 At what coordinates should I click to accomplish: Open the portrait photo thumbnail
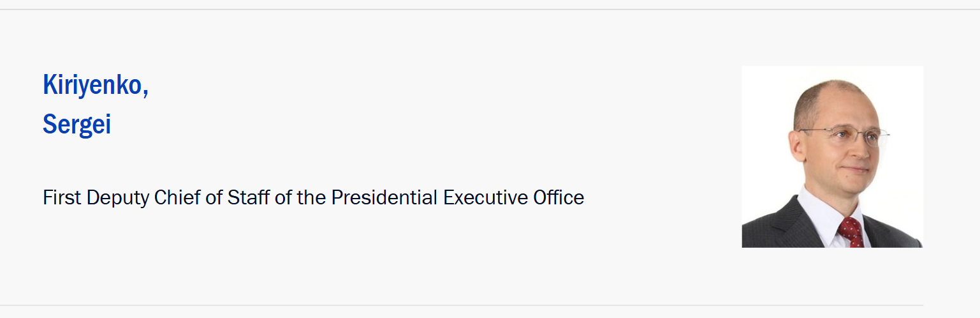(x=832, y=156)
